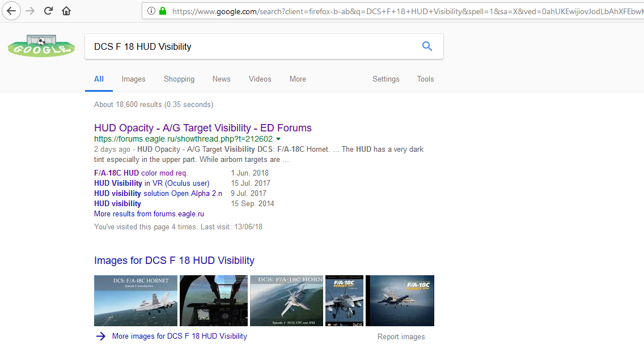Open F/A-18C HUD color mod req. link
Image resolution: width=644 pixels, height=350 pixels.
tap(141, 173)
